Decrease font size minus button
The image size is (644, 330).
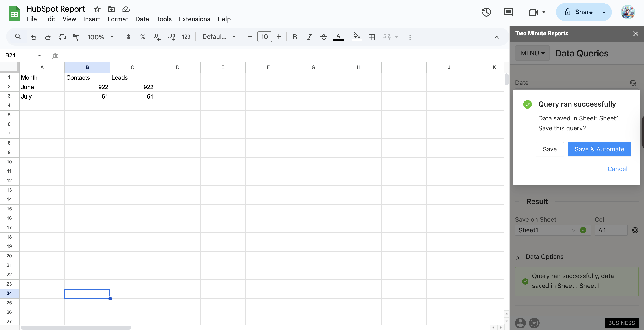click(x=250, y=37)
